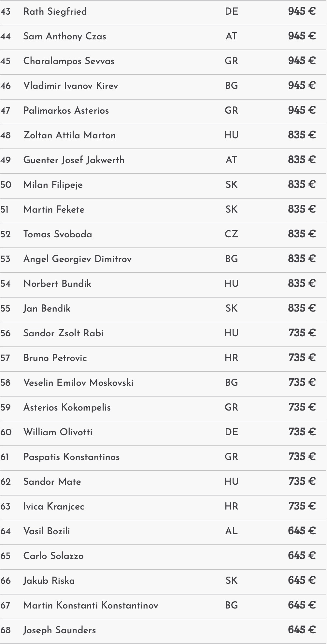Click Veselin Emilov Moskovski entry
The width and height of the screenshot is (327, 644).
pyautogui.click(x=78, y=383)
